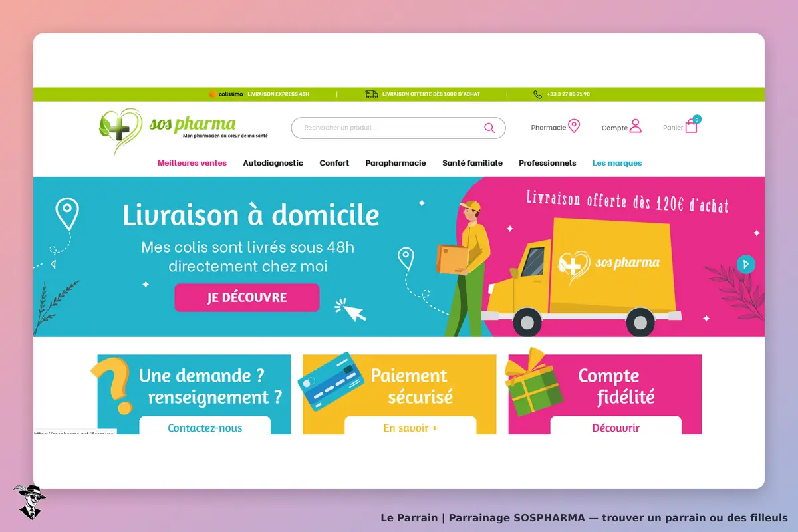
Task: Click the Livraison à domicile banner heading
Action: (251, 215)
